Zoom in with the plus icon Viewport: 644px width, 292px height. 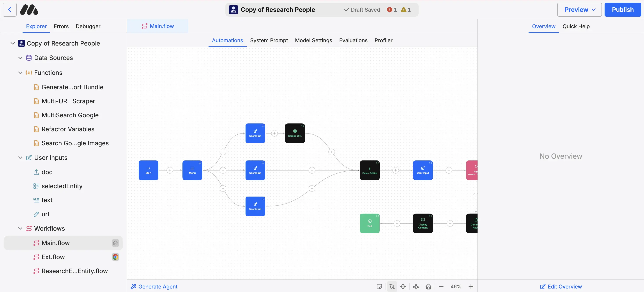tap(471, 287)
